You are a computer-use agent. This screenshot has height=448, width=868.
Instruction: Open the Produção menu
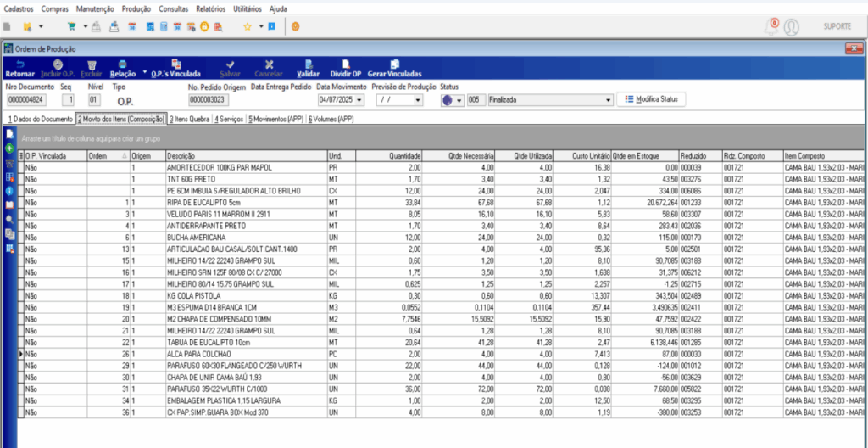click(136, 8)
